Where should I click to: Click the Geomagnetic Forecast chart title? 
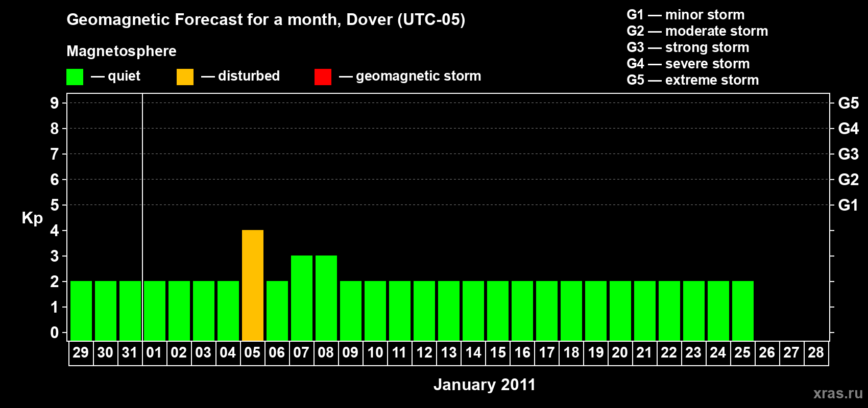click(x=266, y=19)
